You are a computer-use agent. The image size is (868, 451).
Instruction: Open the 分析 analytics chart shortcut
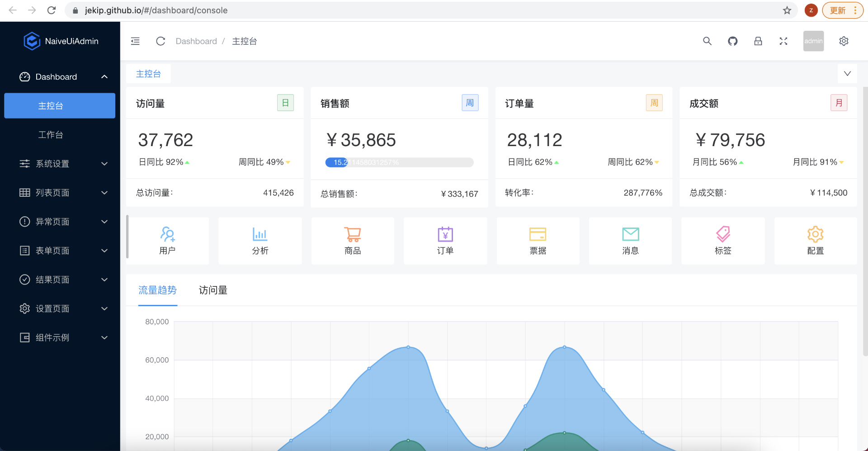pos(260,241)
